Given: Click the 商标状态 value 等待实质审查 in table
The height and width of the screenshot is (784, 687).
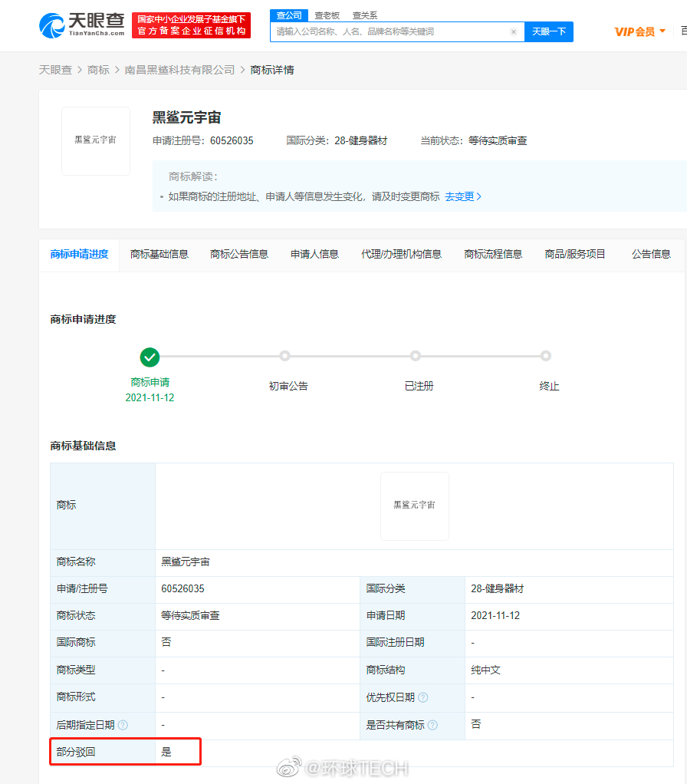Looking at the screenshot, I should 190,616.
